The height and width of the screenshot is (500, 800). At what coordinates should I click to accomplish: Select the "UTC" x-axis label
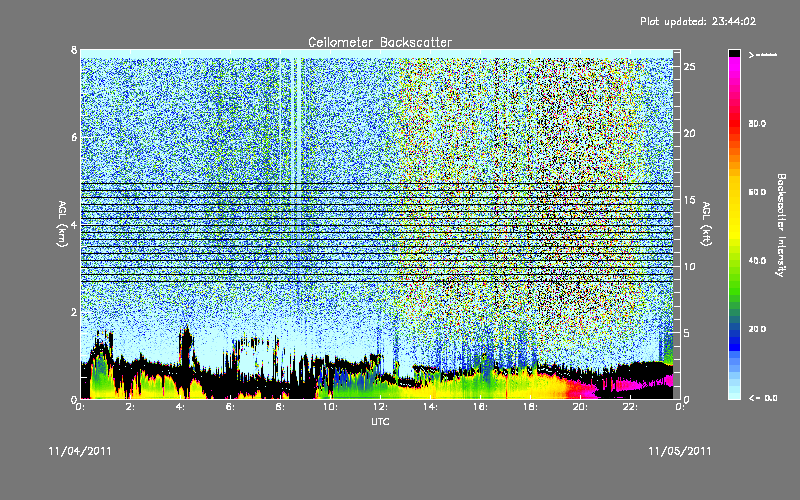click(380, 421)
